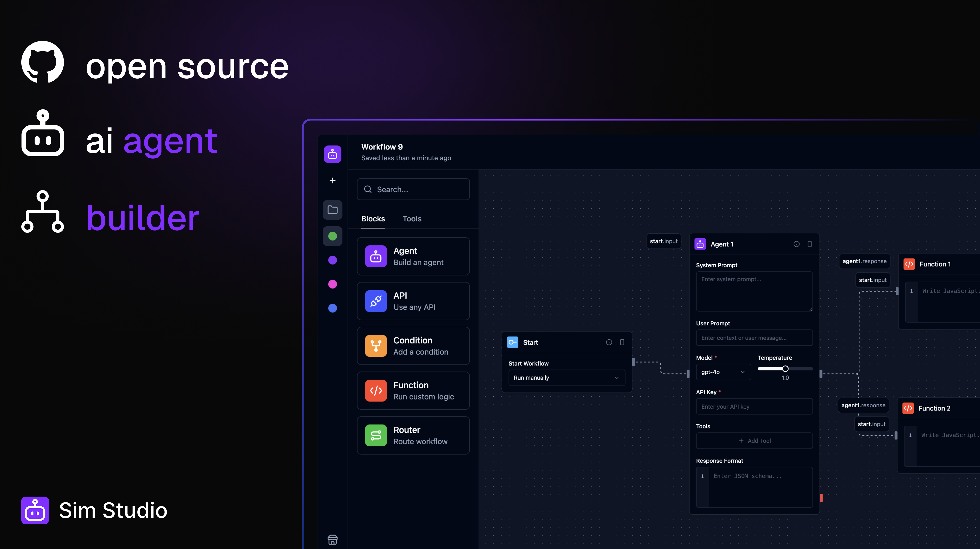Select the Blocks tab
The height and width of the screenshot is (549, 980).
coord(373,219)
